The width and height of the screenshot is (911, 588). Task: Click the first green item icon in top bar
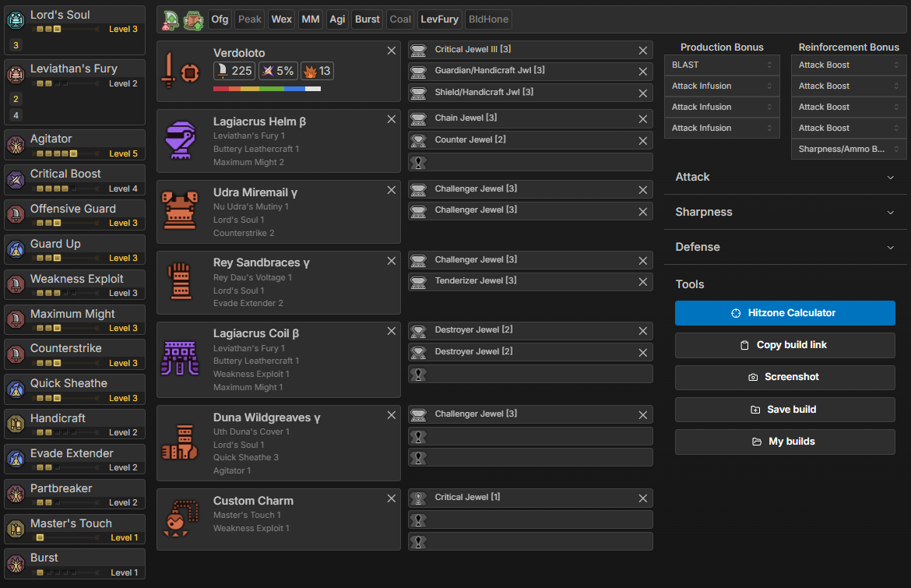click(171, 19)
